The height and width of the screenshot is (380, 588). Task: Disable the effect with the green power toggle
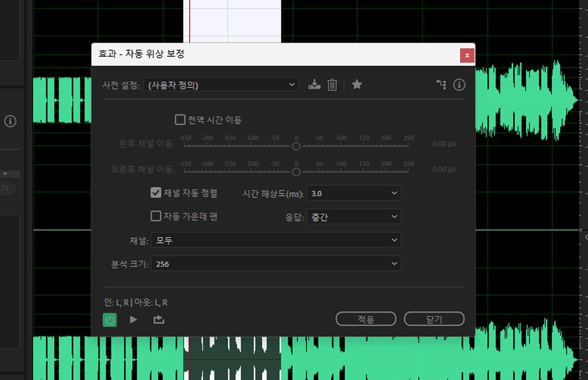110,319
